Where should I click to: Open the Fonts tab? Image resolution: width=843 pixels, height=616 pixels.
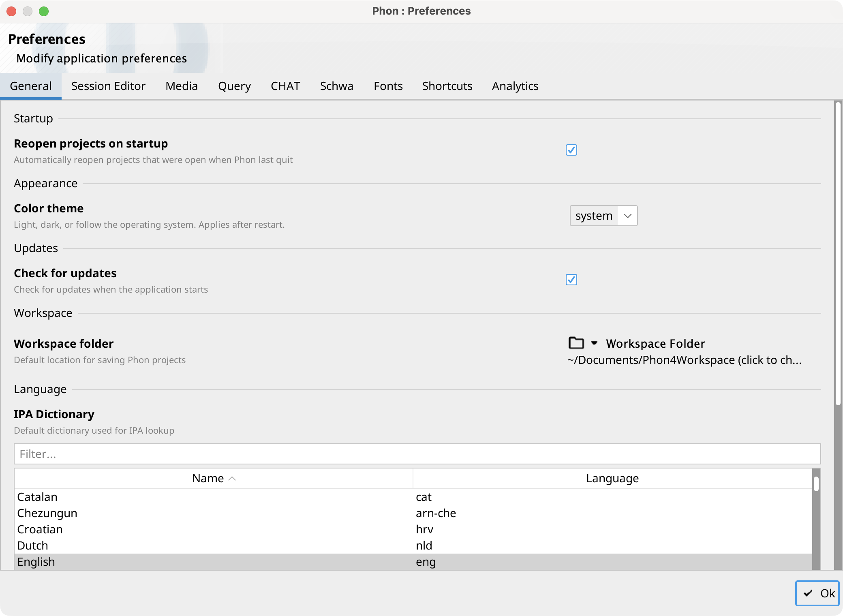tap(388, 86)
